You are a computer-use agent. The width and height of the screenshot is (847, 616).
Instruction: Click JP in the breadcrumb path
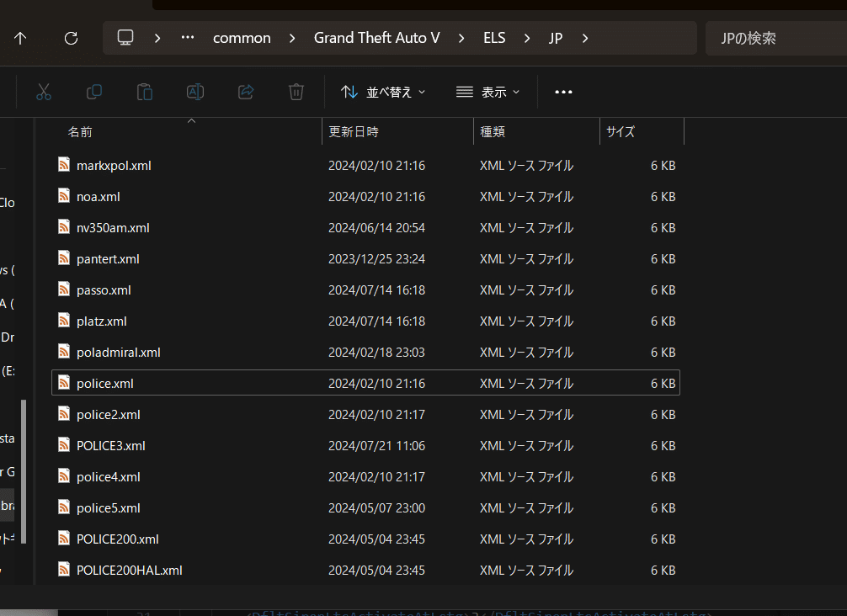pos(556,39)
